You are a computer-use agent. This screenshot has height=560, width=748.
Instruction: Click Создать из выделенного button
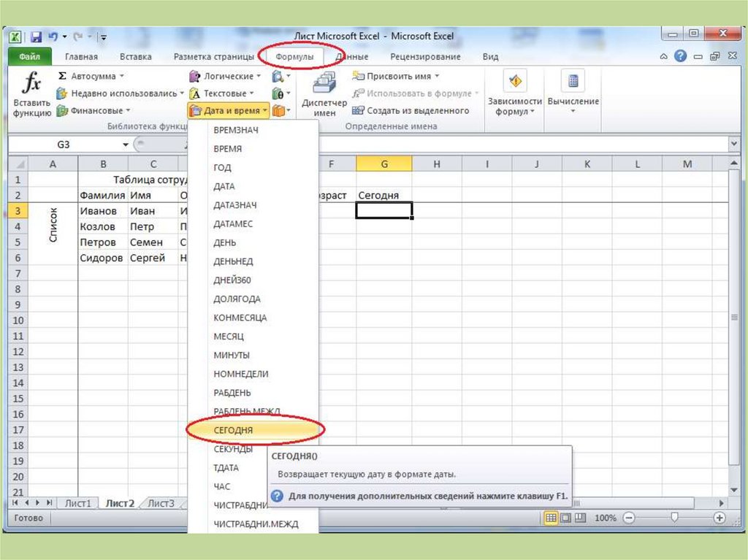click(x=411, y=110)
